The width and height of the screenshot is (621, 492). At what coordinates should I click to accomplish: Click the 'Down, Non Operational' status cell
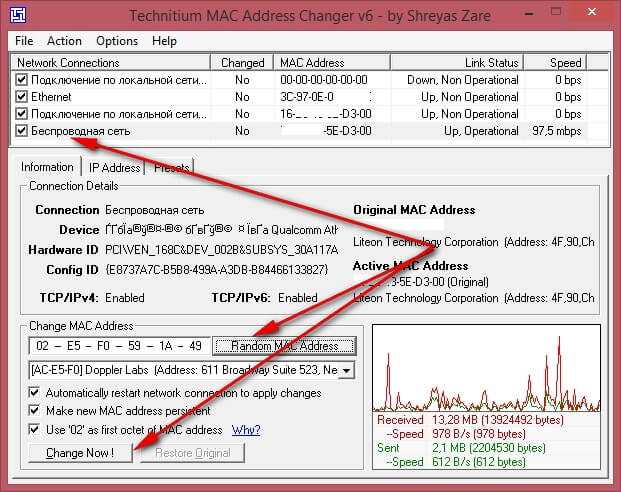(463, 80)
